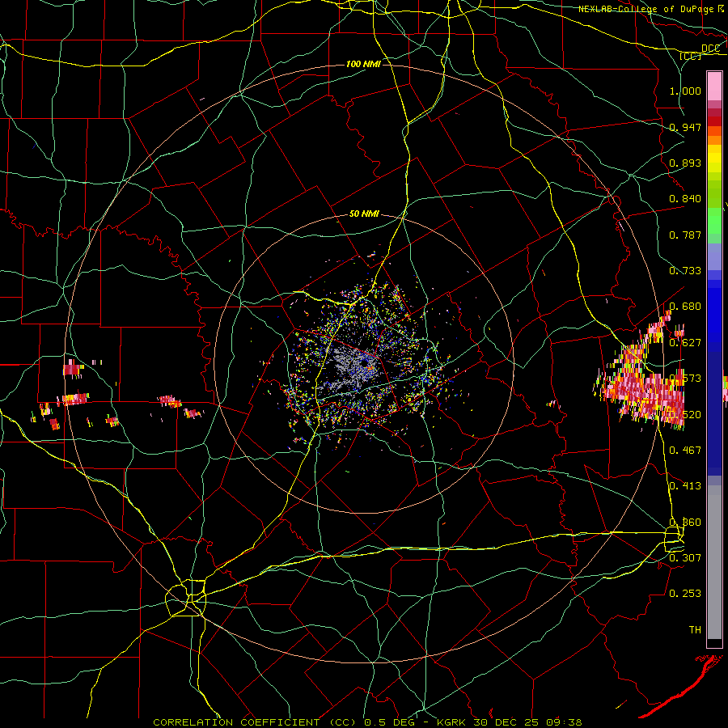Click the 0.787 scale value
Viewport: 728px width, 728px height.
pos(685,235)
